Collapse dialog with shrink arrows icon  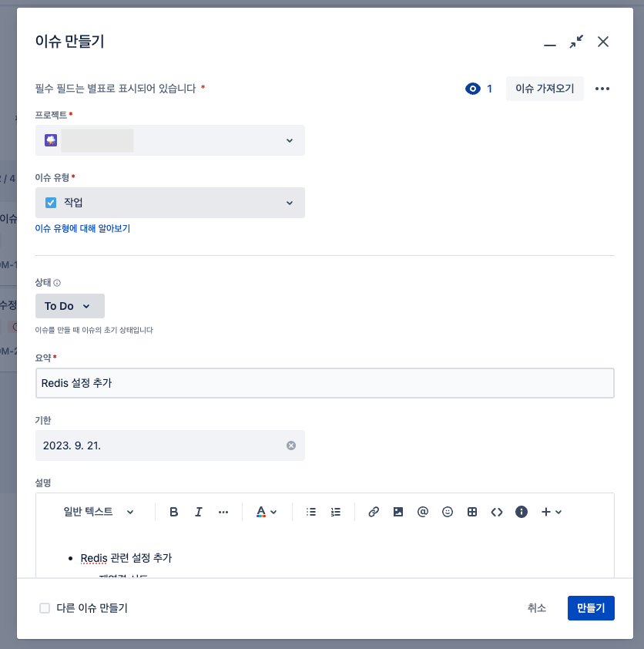pos(576,42)
